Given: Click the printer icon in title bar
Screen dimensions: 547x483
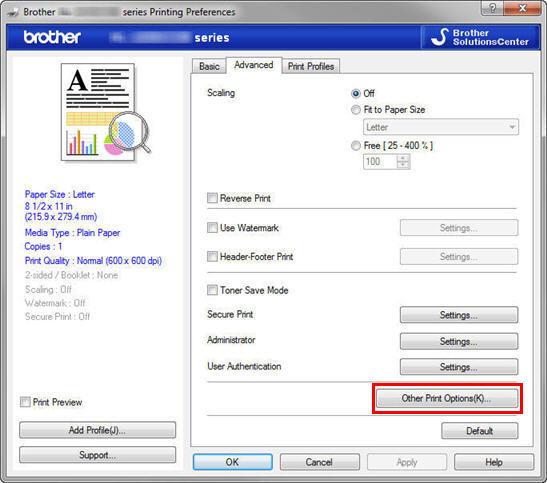Looking at the screenshot, I should (13, 12).
